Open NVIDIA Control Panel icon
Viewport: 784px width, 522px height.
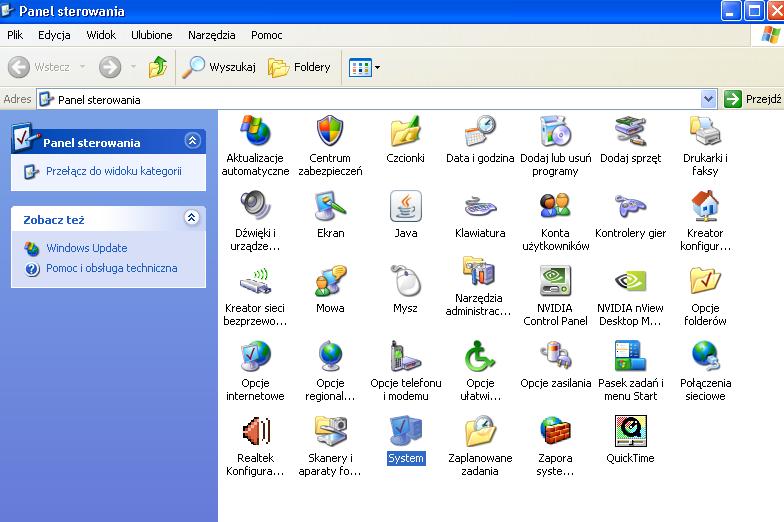click(x=555, y=281)
